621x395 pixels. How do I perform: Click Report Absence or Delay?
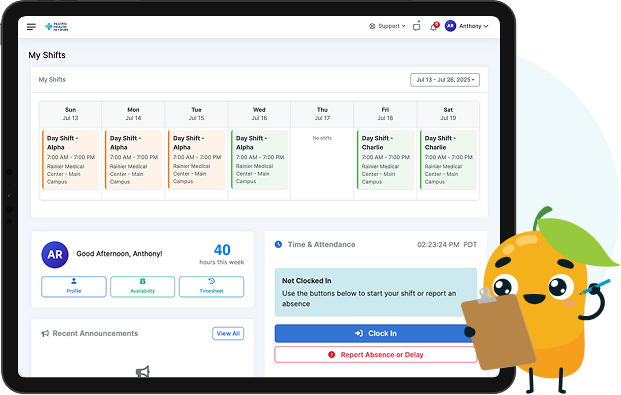pos(375,355)
